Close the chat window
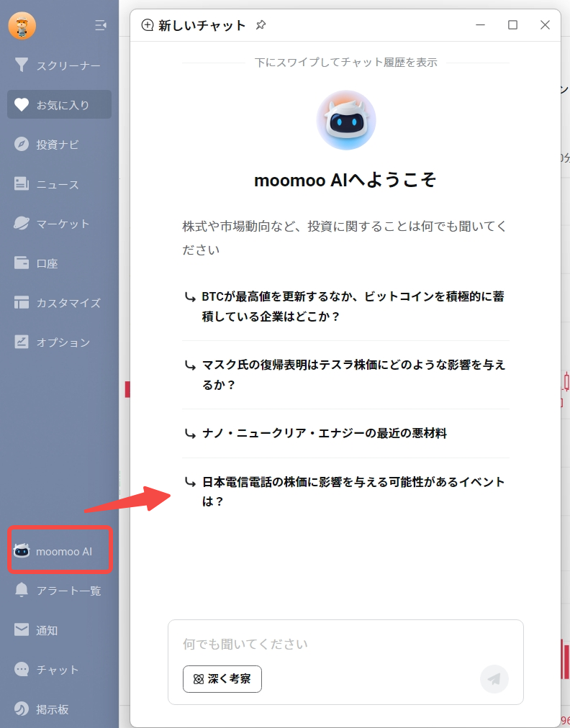The image size is (570, 728). (545, 25)
